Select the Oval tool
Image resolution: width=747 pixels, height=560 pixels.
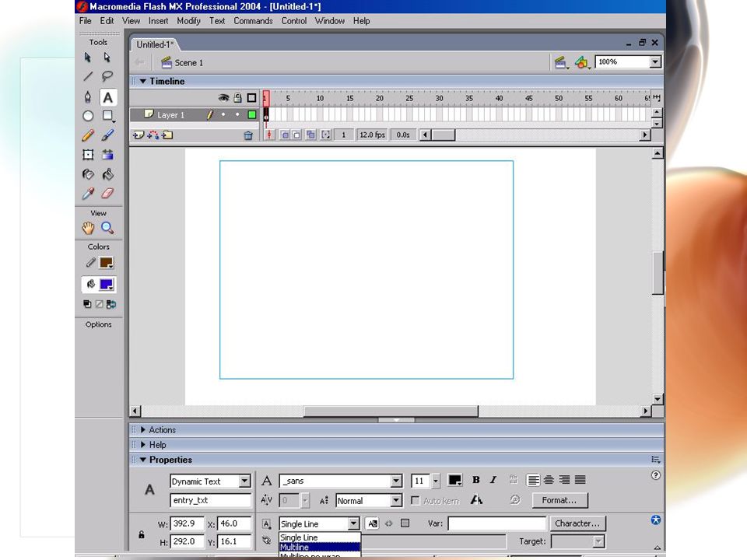88,116
